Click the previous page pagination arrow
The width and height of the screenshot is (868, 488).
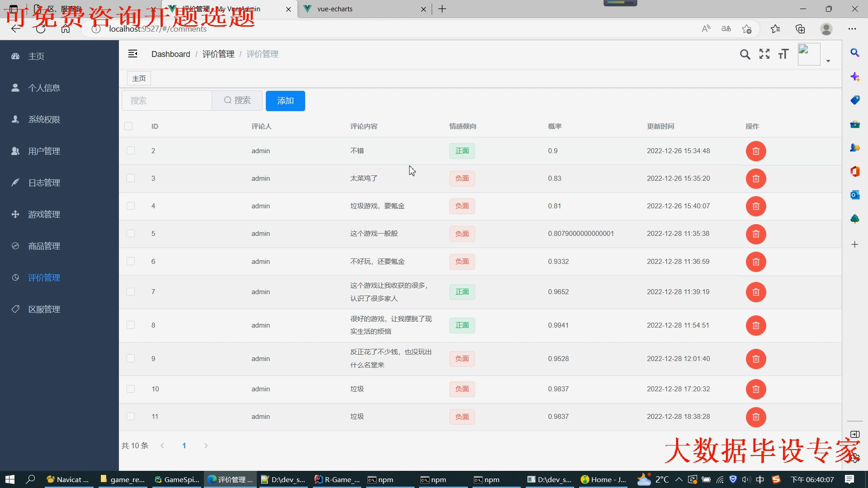point(162,446)
